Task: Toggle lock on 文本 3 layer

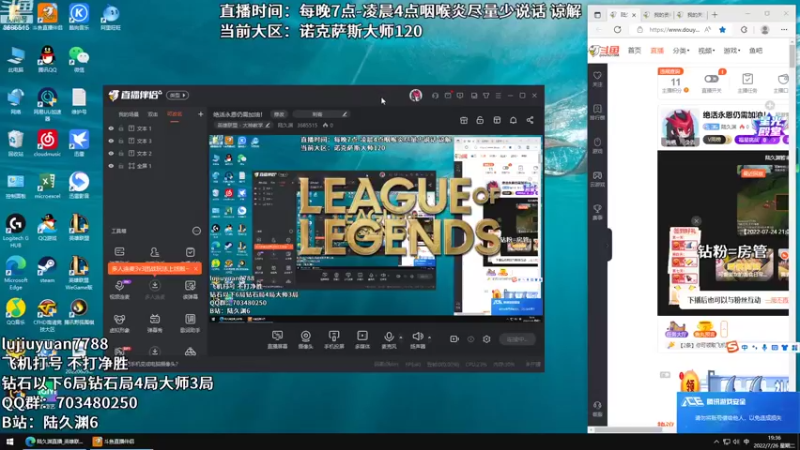Action: pos(121,141)
